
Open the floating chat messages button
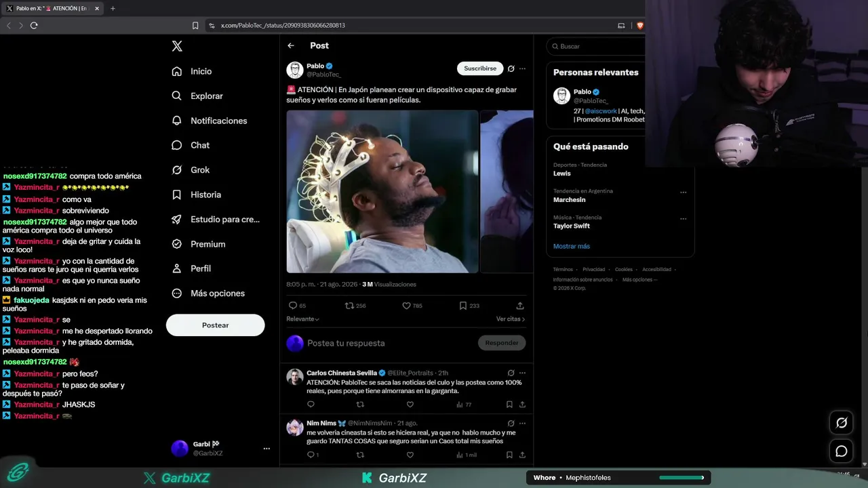(x=842, y=451)
